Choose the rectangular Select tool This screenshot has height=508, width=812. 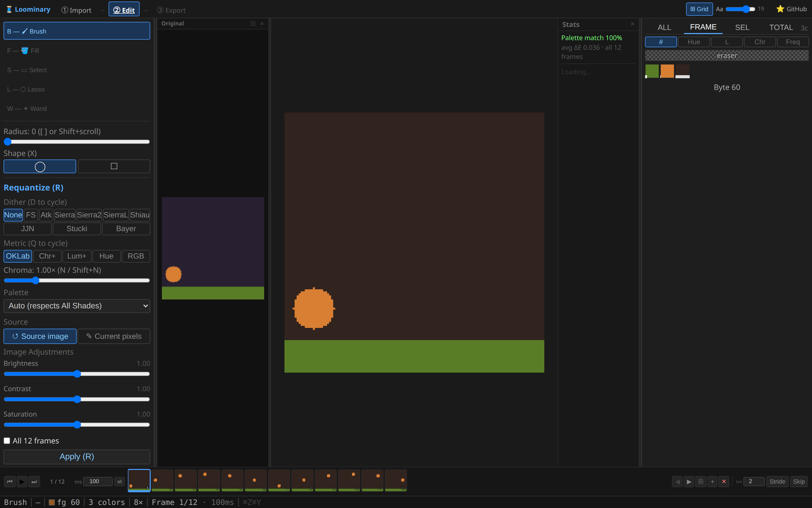pos(76,70)
